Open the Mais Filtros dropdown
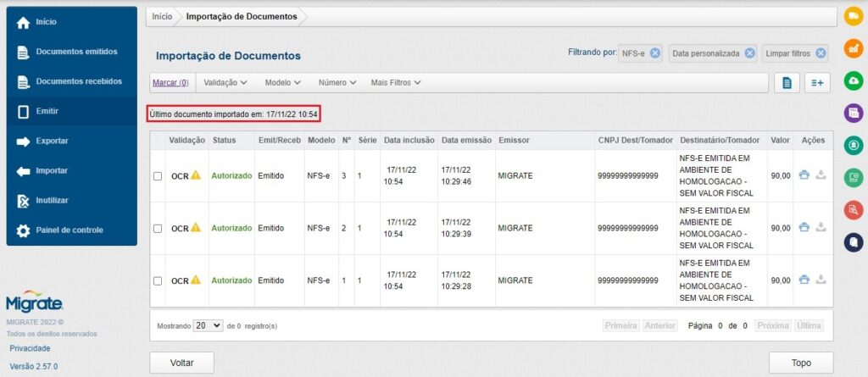The image size is (868, 377). [396, 83]
